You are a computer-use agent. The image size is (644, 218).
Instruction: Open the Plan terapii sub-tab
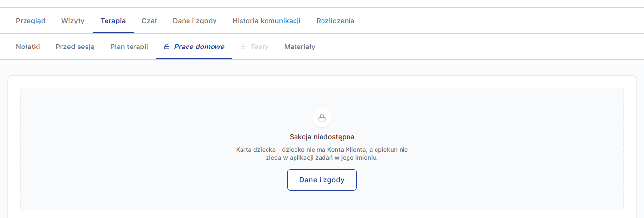coord(129,47)
